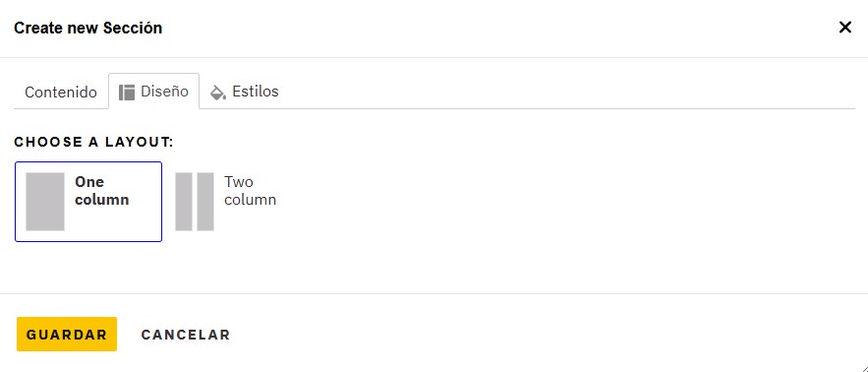Open the Estilos tab
Screen dimensions: 868x372
(x=245, y=92)
